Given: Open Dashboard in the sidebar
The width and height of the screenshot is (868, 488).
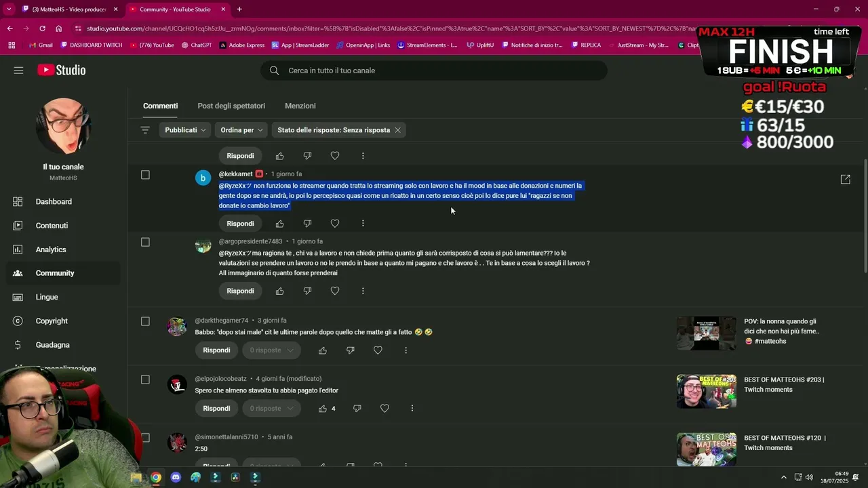Looking at the screenshot, I should [62, 202].
